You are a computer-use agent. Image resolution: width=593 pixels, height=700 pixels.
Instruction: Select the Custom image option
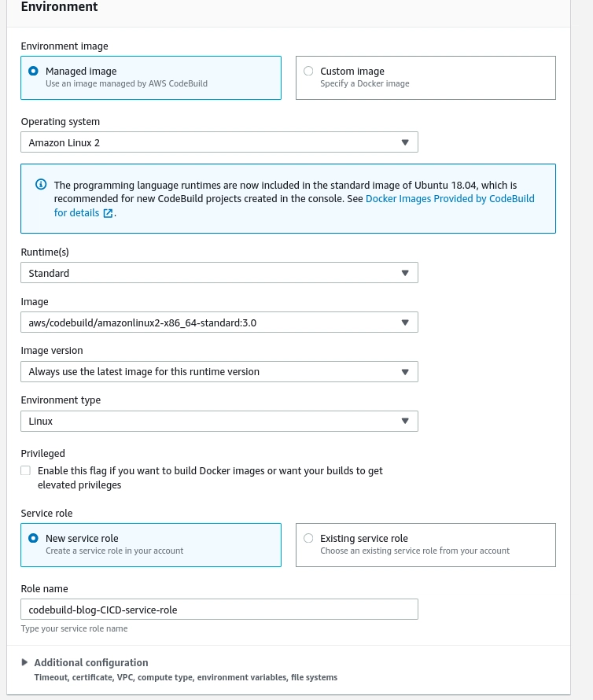point(308,71)
